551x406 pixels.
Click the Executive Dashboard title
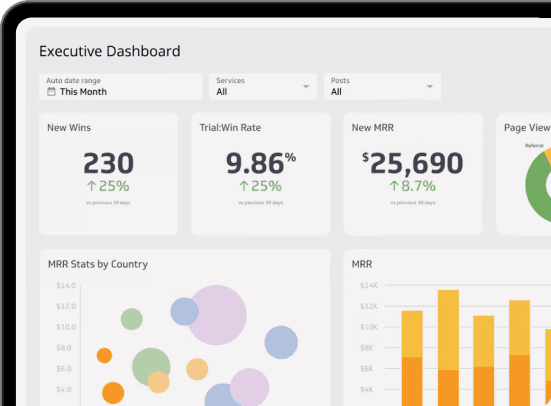click(110, 51)
